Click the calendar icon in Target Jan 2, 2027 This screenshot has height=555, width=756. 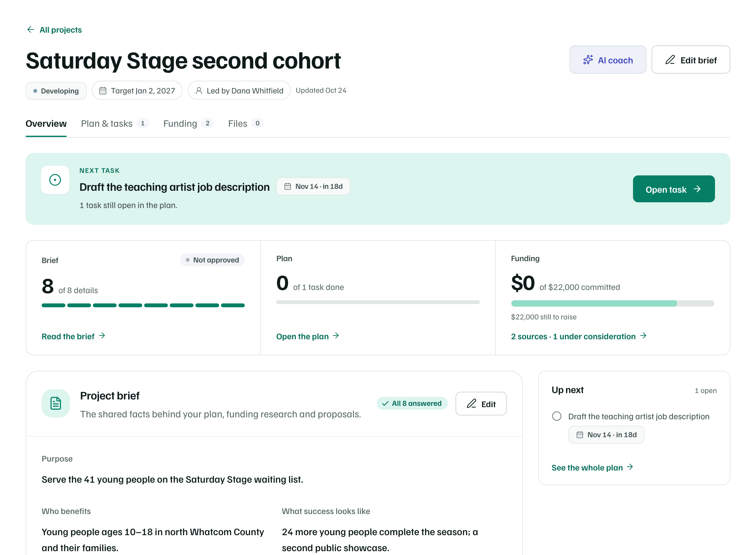(x=103, y=91)
